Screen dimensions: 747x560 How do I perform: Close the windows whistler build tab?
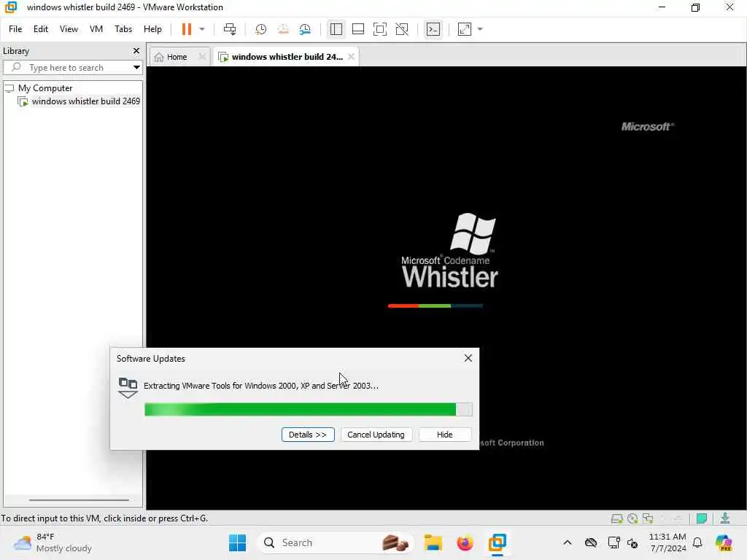351,57
